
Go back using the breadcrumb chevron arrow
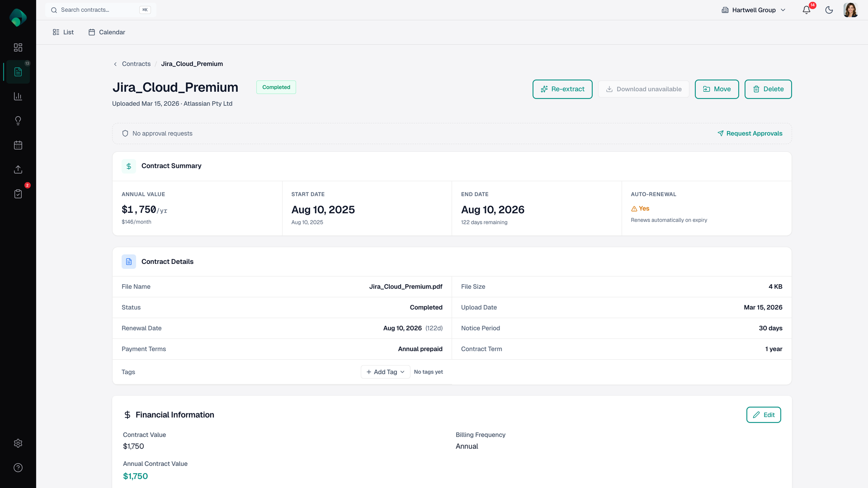[115, 64]
